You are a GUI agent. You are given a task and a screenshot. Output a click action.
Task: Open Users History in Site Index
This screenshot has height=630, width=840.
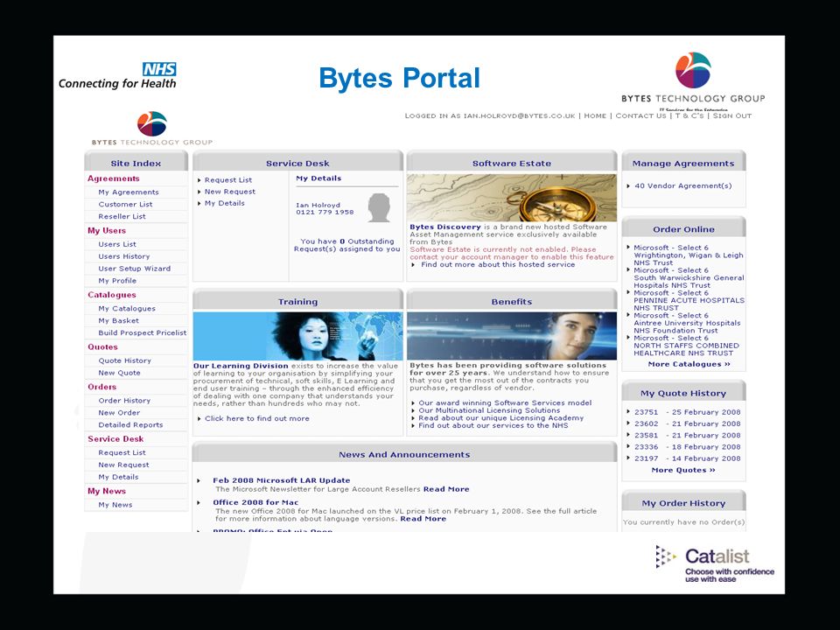coord(123,256)
